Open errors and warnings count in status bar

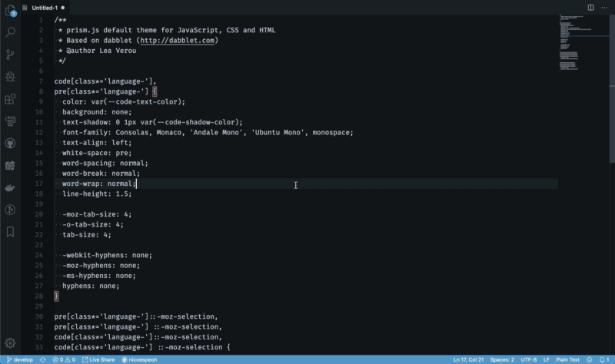tap(64, 359)
